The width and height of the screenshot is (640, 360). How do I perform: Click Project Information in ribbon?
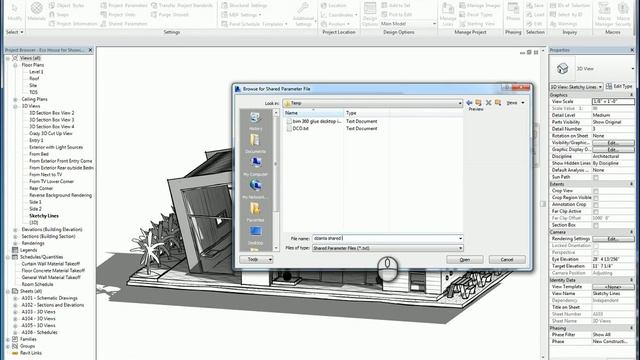point(73,24)
